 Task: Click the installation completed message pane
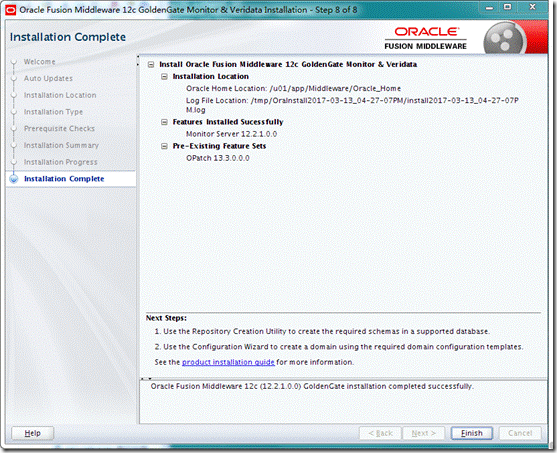[343, 401]
